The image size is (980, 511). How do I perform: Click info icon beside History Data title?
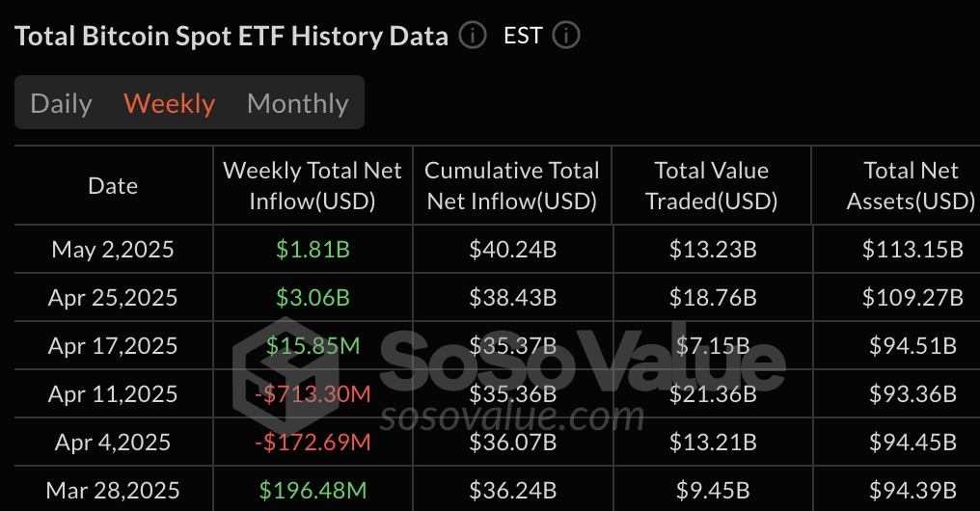472,37
